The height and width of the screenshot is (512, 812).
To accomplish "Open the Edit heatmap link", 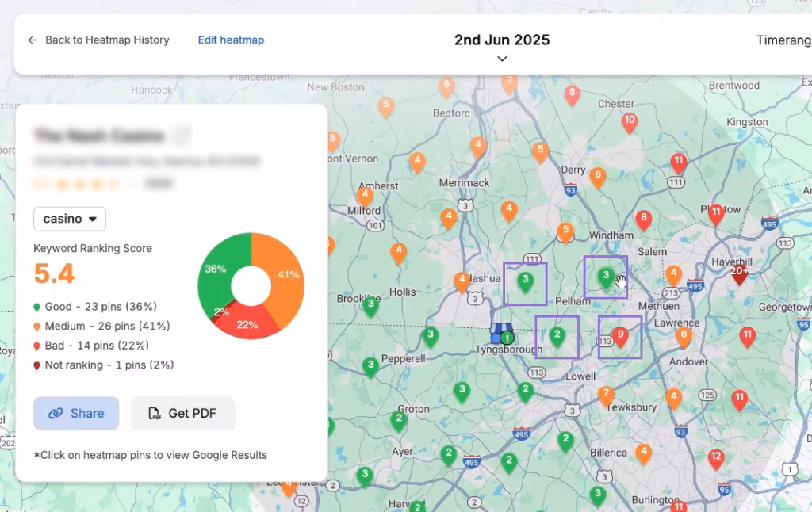I will [231, 40].
